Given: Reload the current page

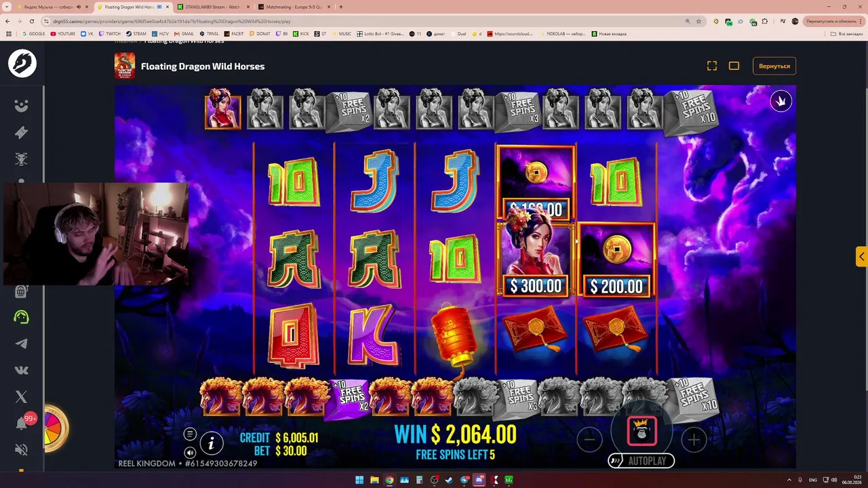Looking at the screenshot, I should click(x=31, y=21).
